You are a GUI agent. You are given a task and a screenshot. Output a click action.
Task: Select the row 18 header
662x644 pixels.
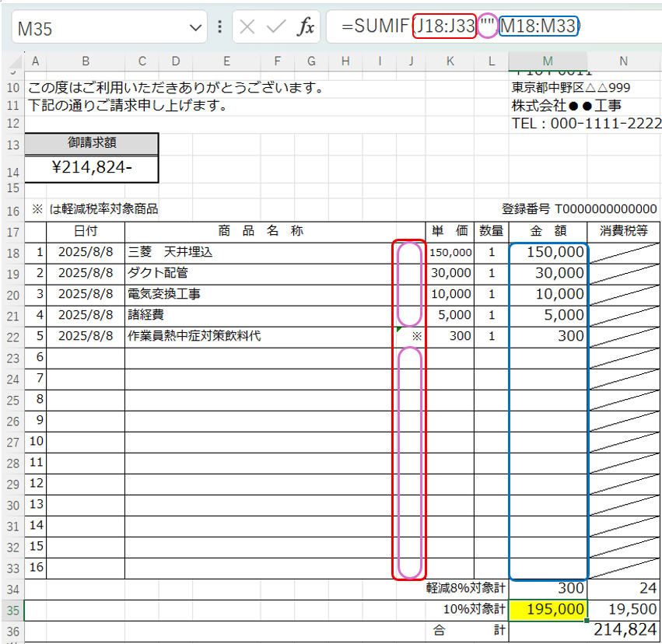12,253
